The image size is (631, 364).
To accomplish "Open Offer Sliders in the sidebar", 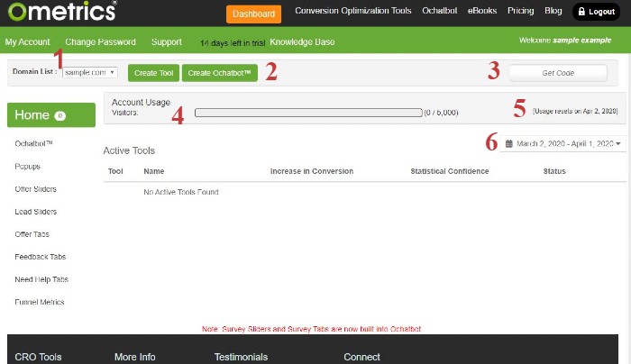I will pos(35,189).
